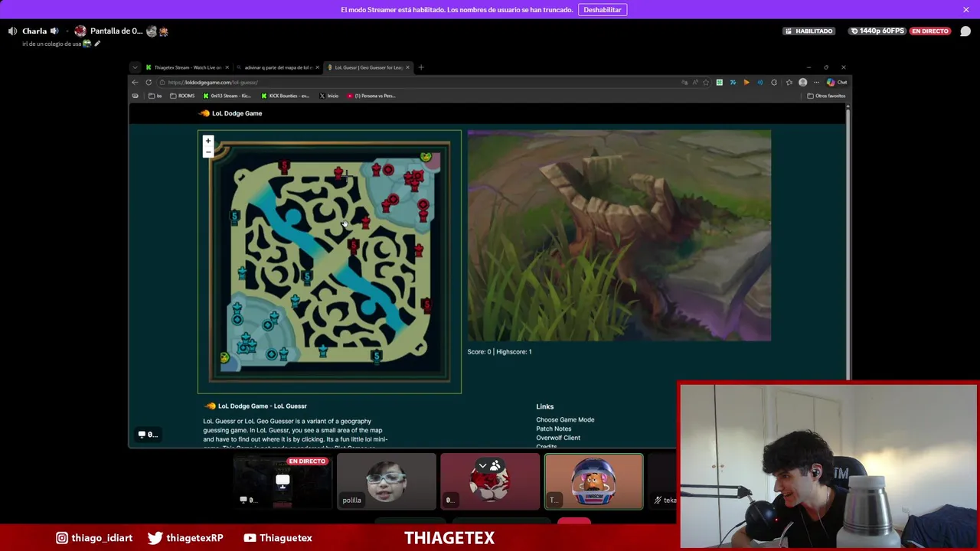Screen dimensions: 980x551
Task: Click the Deshabilitar streamer mode button
Action: (x=603, y=10)
